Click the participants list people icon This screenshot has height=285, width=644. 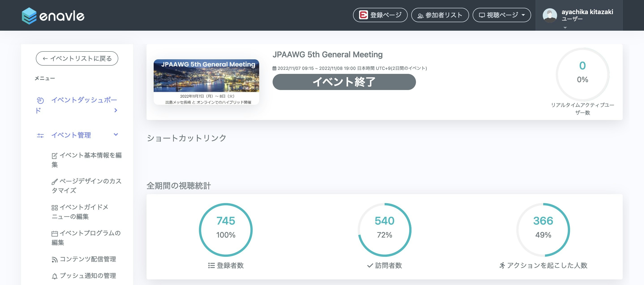click(420, 15)
